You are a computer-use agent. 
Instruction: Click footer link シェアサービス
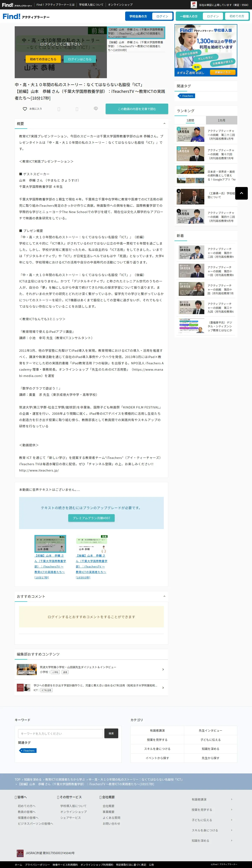pos(70,817)
